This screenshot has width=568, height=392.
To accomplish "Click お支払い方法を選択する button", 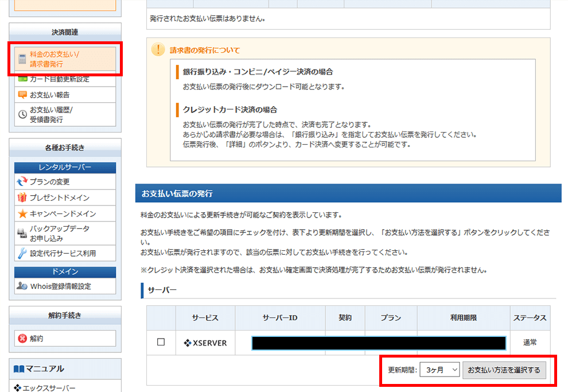I will [504, 370].
